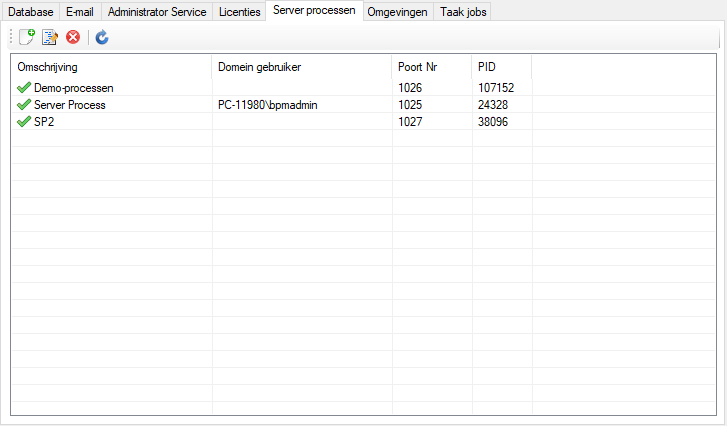
Task: Click green checkmark beside Demo-processen
Action: click(24, 88)
